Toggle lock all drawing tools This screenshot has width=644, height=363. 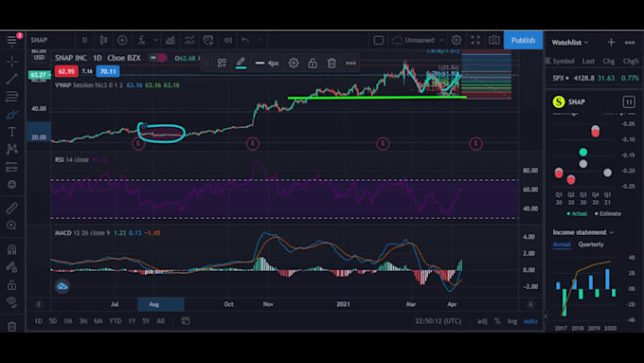[x=12, y=285]
